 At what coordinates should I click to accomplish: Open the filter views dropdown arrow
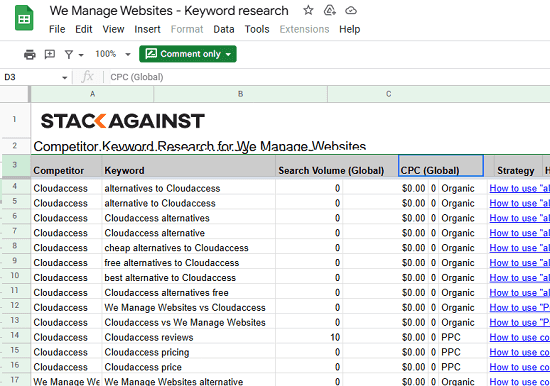81,55
